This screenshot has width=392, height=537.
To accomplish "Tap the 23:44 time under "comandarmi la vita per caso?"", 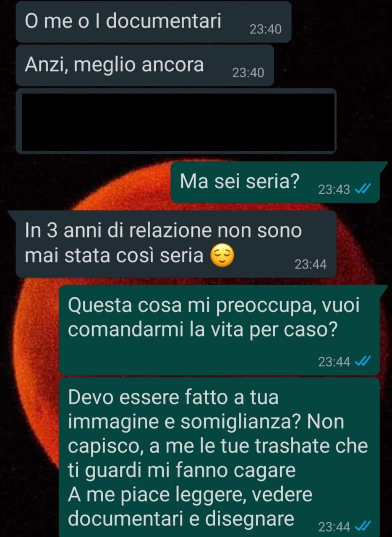I will pos(334,362).
